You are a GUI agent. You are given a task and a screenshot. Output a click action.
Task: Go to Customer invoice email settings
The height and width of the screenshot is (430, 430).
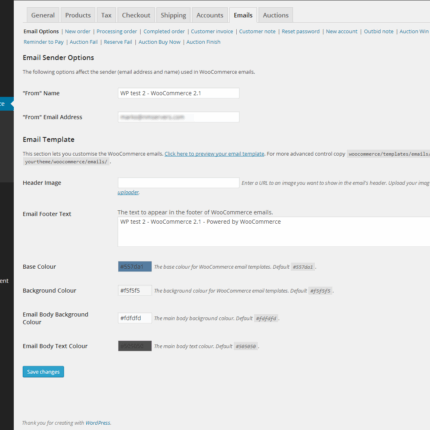click(x=212, y=31)
